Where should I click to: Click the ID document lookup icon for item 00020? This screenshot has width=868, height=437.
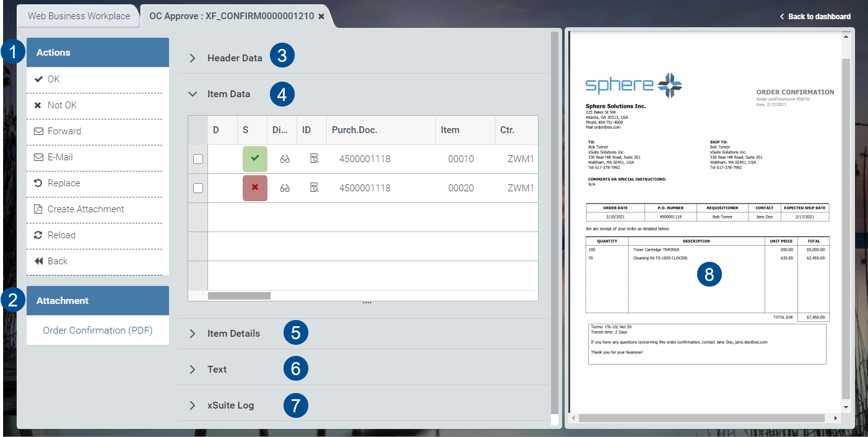(314, 188)
